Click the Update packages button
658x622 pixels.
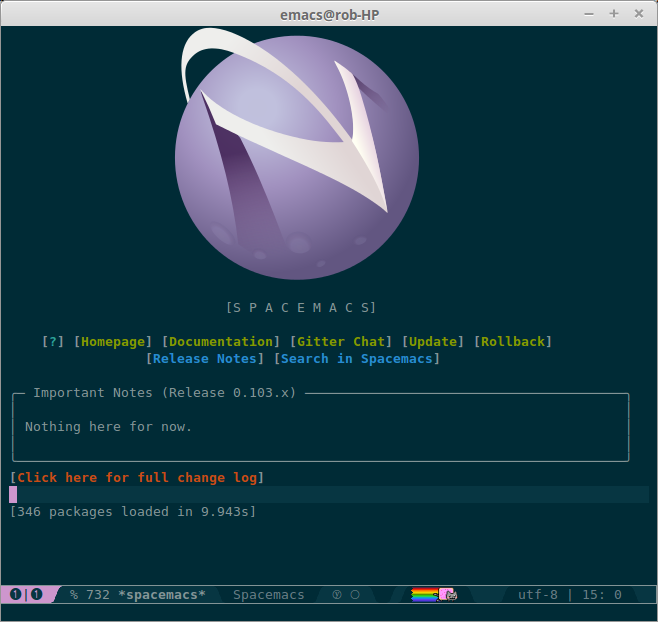pyautogui.click(x=433, y=341)
